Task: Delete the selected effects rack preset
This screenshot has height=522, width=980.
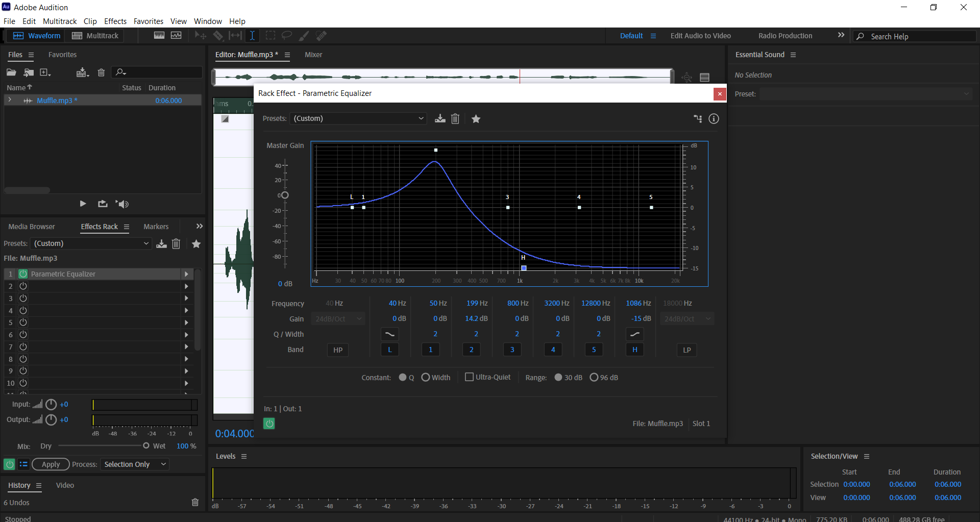Action: click(176, 244)
